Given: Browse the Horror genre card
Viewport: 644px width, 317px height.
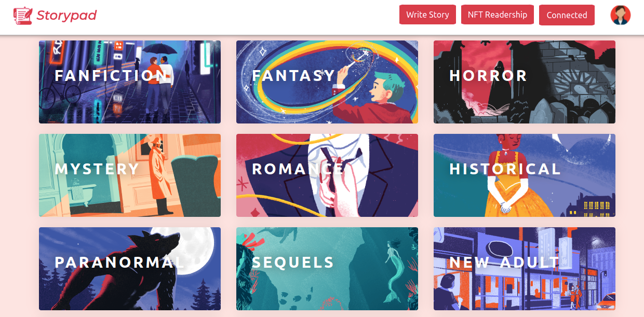Looking at the screenshot, I should [525, 82].
